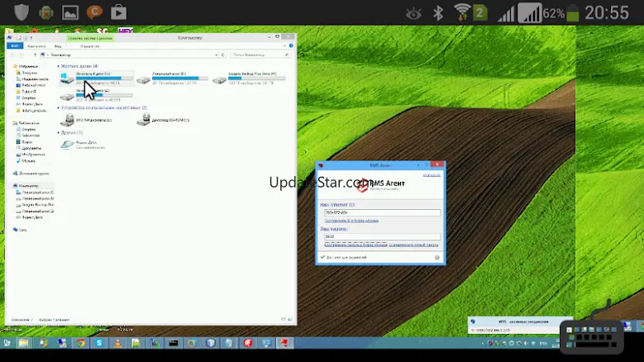
Task: Click the Internet ID field in RMS Agent
Action: tap(381, 212)
